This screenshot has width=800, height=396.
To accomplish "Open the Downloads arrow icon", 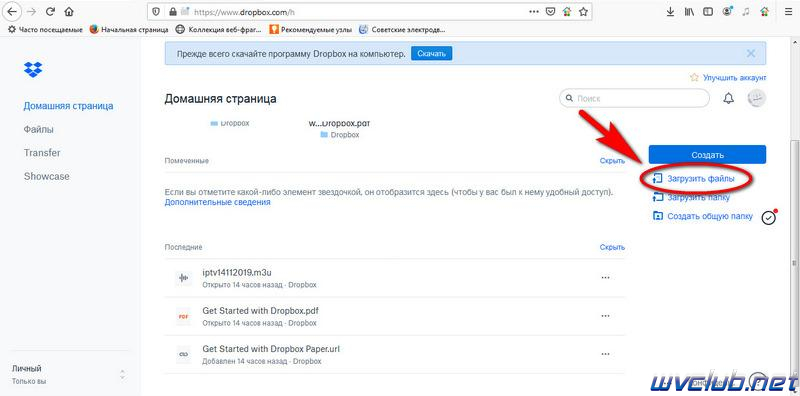I will tap(670, 11).
